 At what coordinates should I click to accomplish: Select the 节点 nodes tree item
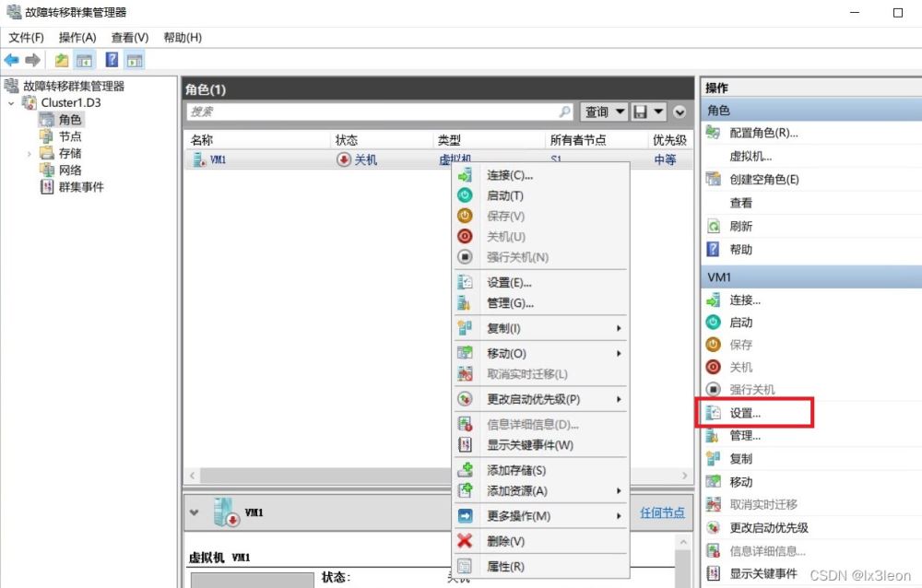[x=70, y=136]
